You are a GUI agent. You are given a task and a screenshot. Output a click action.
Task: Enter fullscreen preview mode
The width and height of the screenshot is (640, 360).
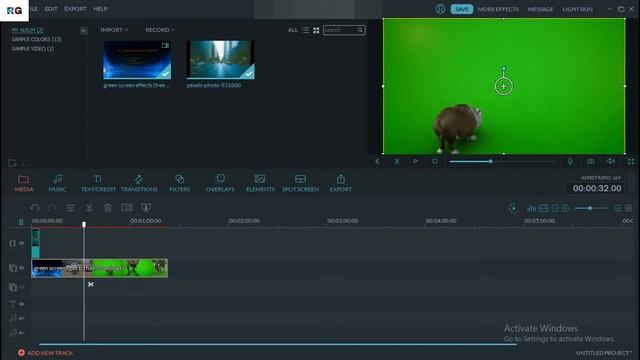coord(631,162)
